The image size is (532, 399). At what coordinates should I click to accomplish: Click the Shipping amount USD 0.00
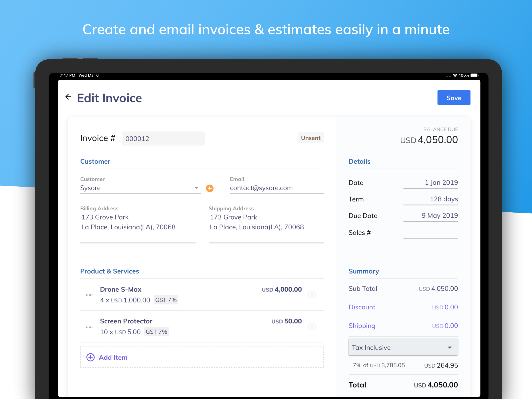click(445, 326)
